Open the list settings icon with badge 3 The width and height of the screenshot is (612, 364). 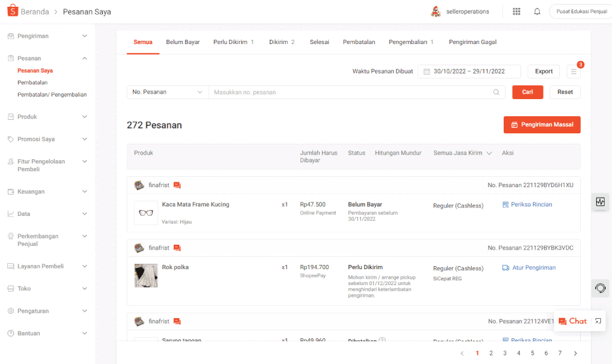coord(573,72)
